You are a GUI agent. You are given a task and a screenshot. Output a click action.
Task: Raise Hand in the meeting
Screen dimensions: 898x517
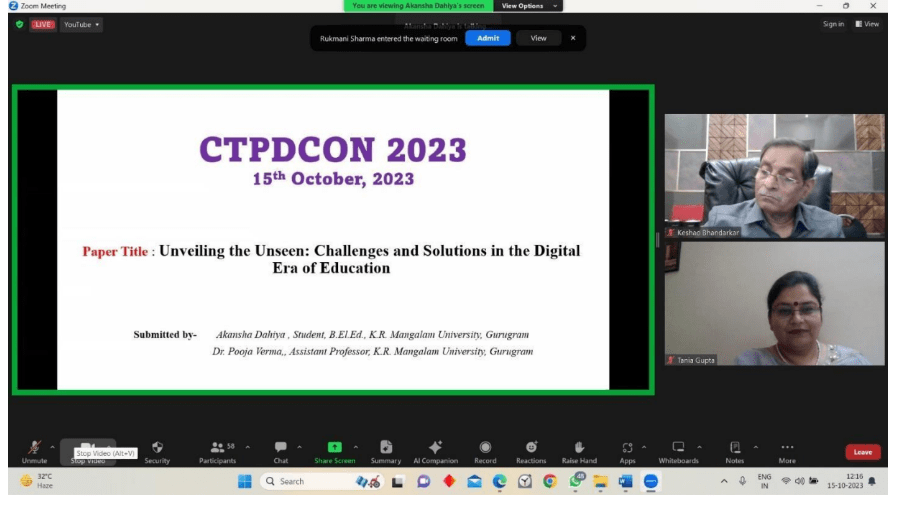(579, 449)
